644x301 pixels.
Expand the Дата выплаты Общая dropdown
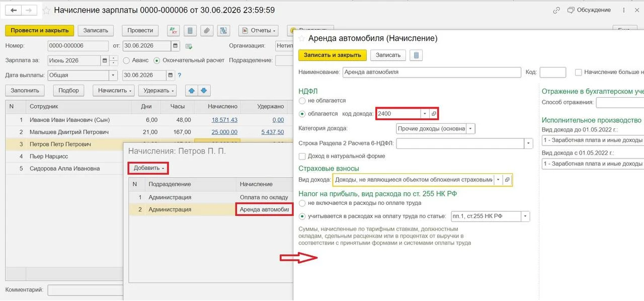[113, 76]
